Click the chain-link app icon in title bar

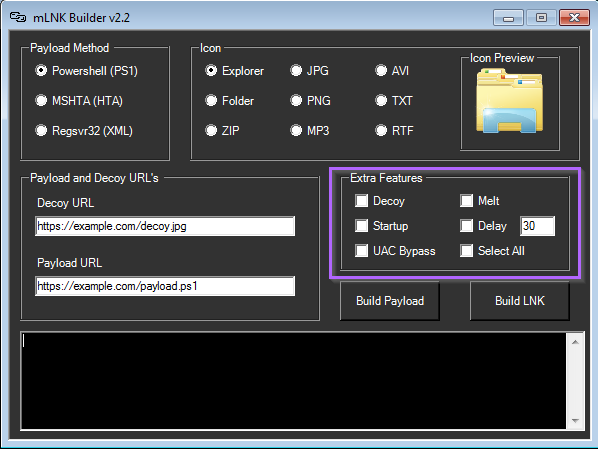pos(18,18)
